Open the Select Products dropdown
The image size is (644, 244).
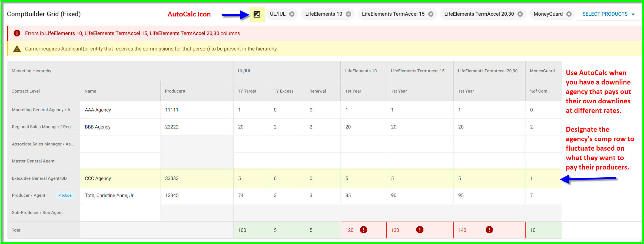click(608, 14)
